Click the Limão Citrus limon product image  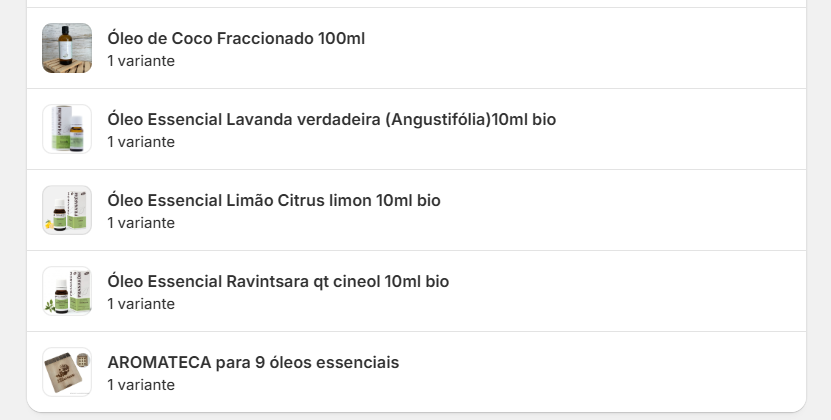coord(67,210)
